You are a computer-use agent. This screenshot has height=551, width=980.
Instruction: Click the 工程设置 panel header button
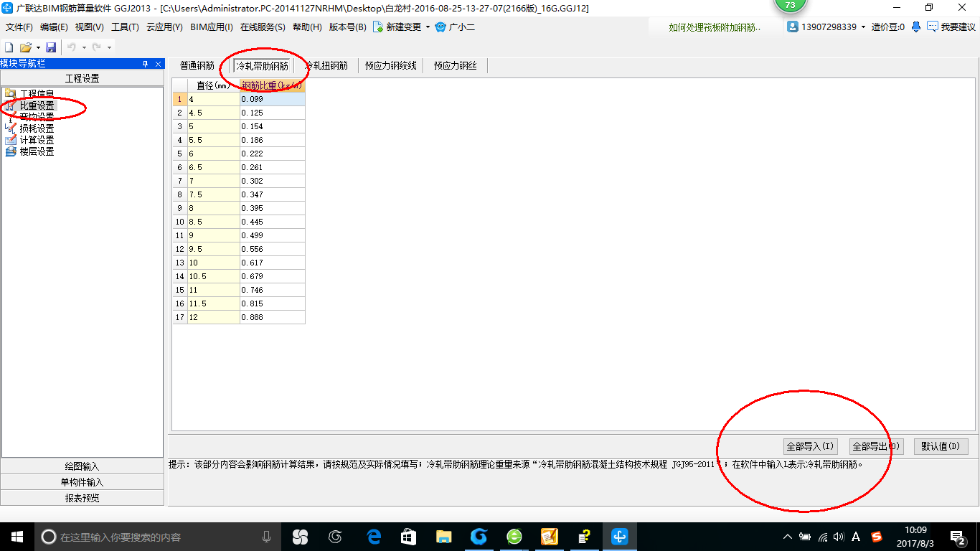83,78
